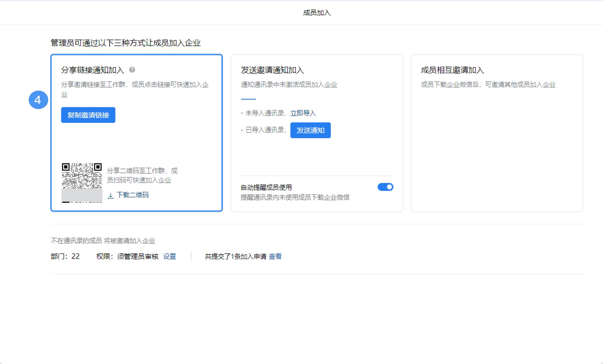Click the 共提交了1条加入申请 text
Image resolution: width=603 pixels, height=364 pixels.
pyautogui.click(x=236, y=256)
